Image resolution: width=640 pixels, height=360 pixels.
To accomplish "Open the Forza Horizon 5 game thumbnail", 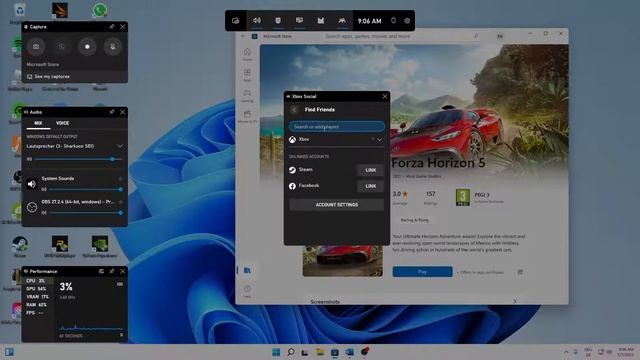I will tap(343, 260).
